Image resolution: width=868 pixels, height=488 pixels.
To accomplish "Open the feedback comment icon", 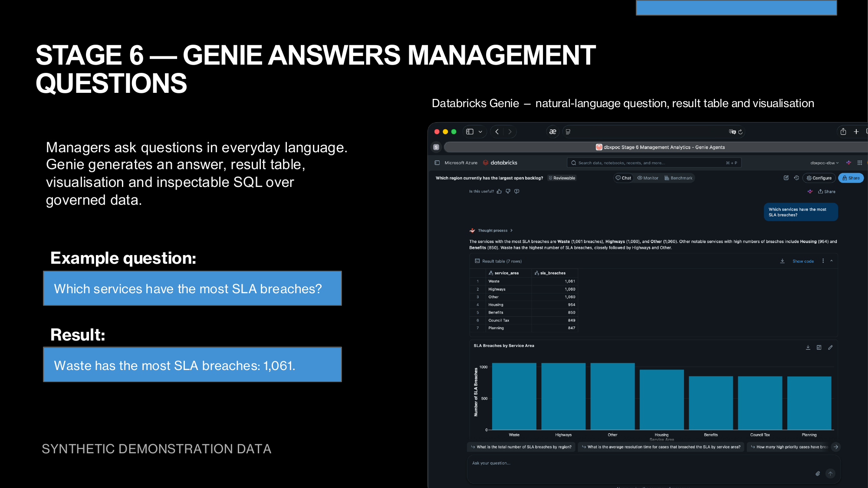I will pyautogui.click(x=517, y=191).
